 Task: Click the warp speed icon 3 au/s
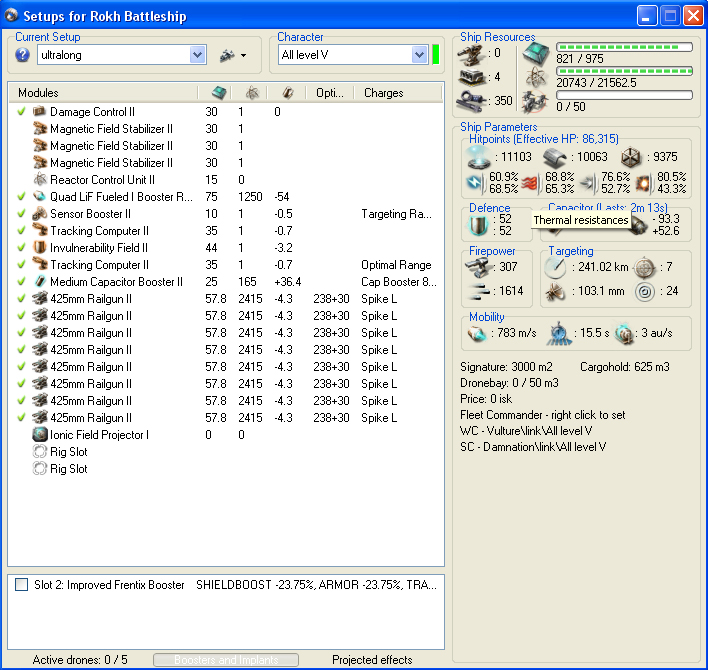click(624, 334)
